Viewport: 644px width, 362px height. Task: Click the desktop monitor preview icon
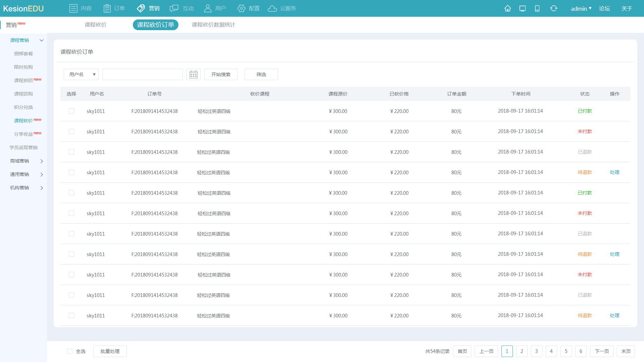522,8
